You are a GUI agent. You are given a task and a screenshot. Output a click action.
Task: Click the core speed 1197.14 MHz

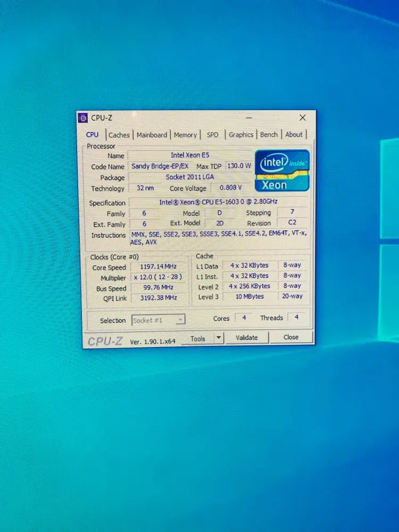click(x=159, y=267)
